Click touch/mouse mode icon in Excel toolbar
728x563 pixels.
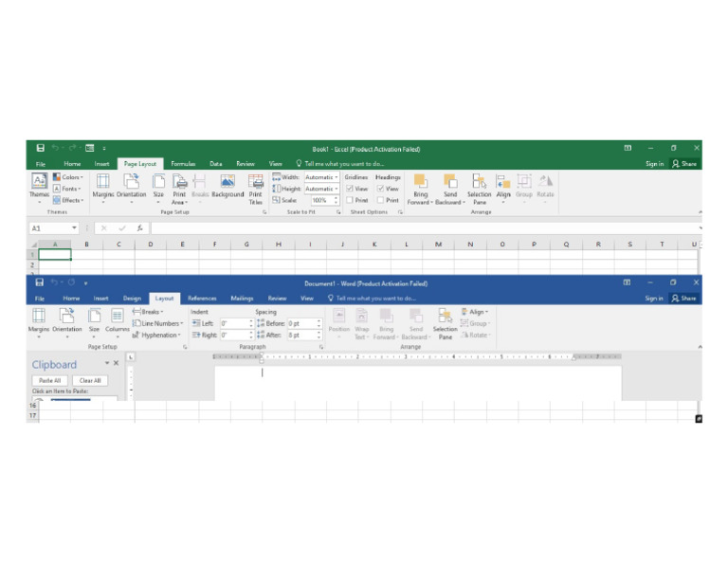point(90,148)
